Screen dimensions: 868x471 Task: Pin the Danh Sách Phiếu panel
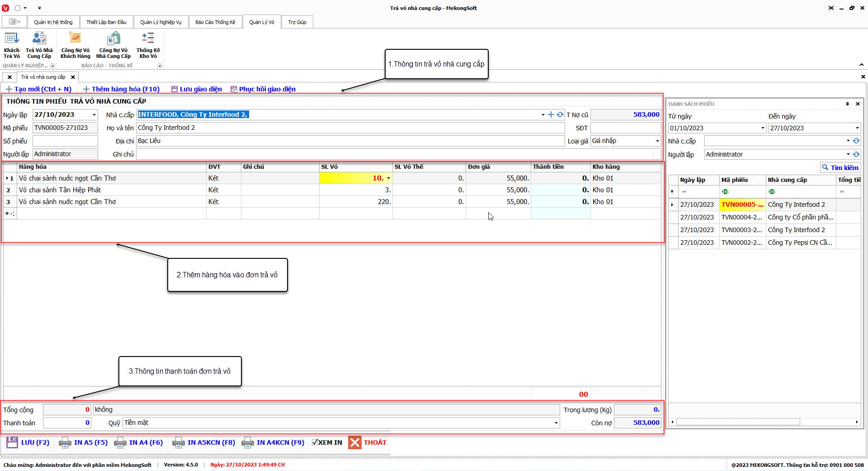click(847, 104)
